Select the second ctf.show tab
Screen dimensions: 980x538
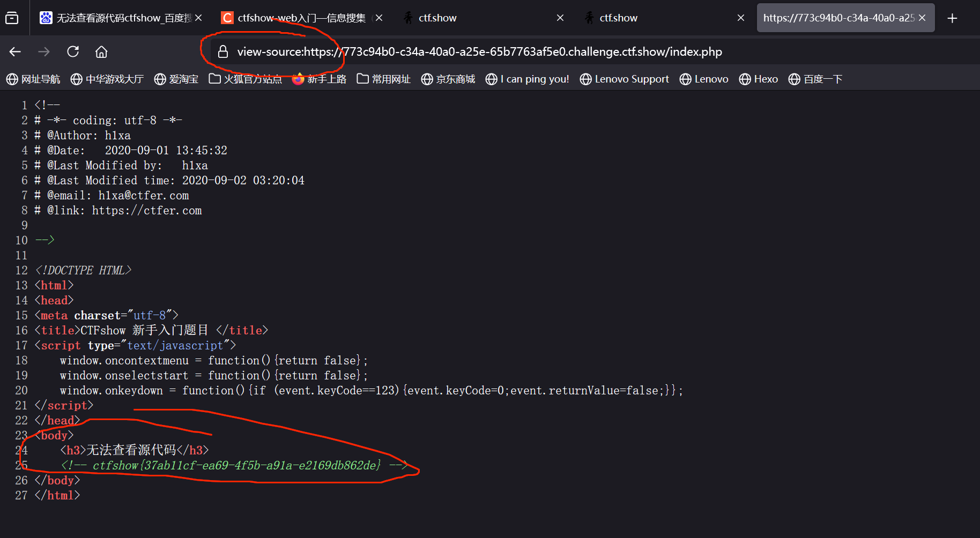click(654, 18)
